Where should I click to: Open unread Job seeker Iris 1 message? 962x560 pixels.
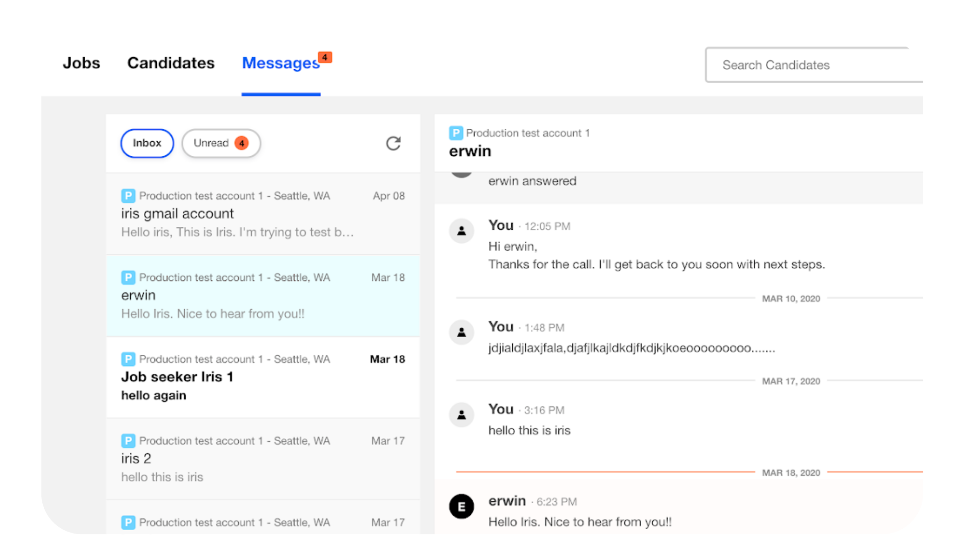(263, 377)
